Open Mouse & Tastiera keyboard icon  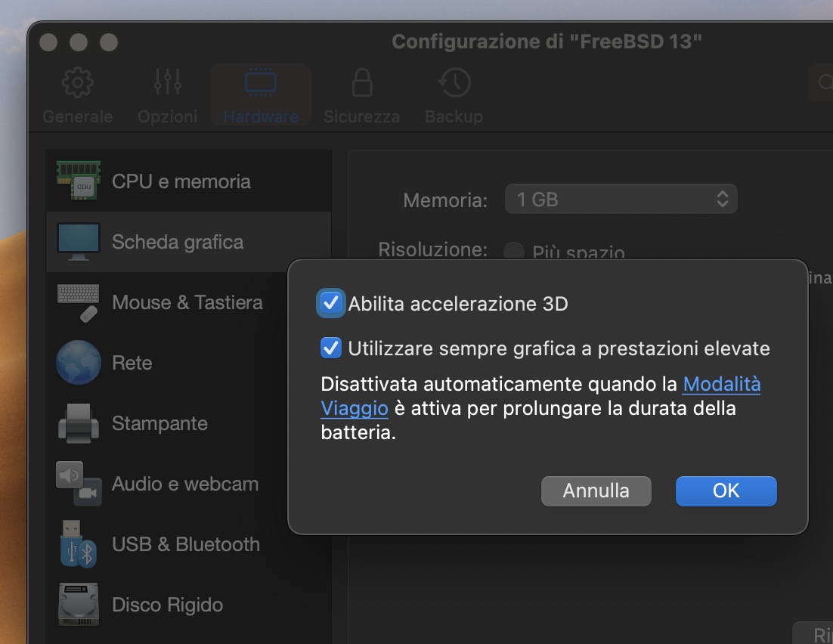[79, 302]
